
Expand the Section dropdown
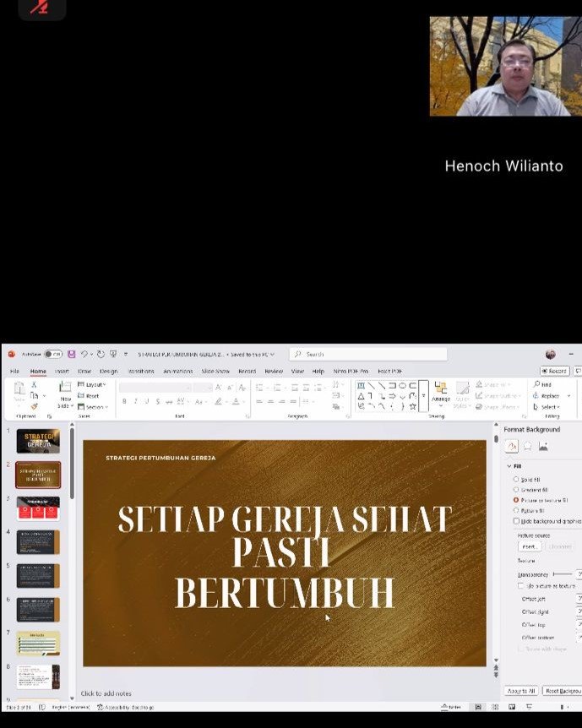(92, 407)
